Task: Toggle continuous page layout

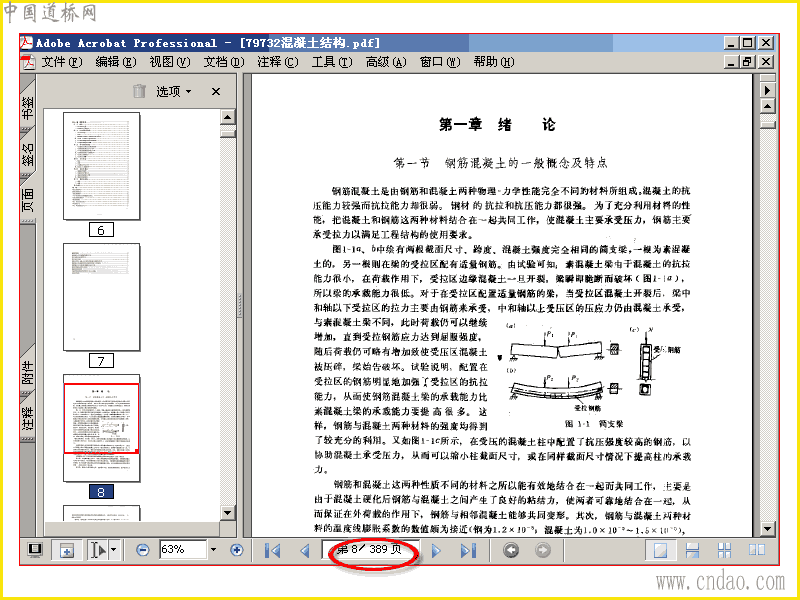Action: (x=692, y=550)
